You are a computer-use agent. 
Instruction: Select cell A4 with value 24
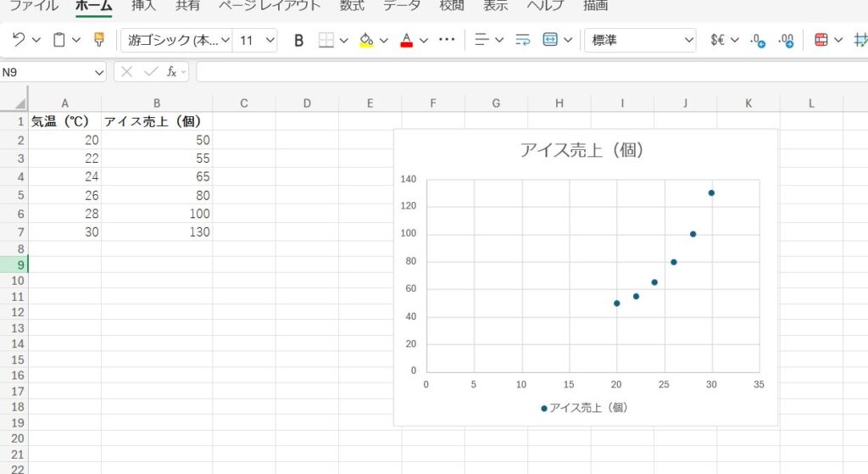click(64, 176)
